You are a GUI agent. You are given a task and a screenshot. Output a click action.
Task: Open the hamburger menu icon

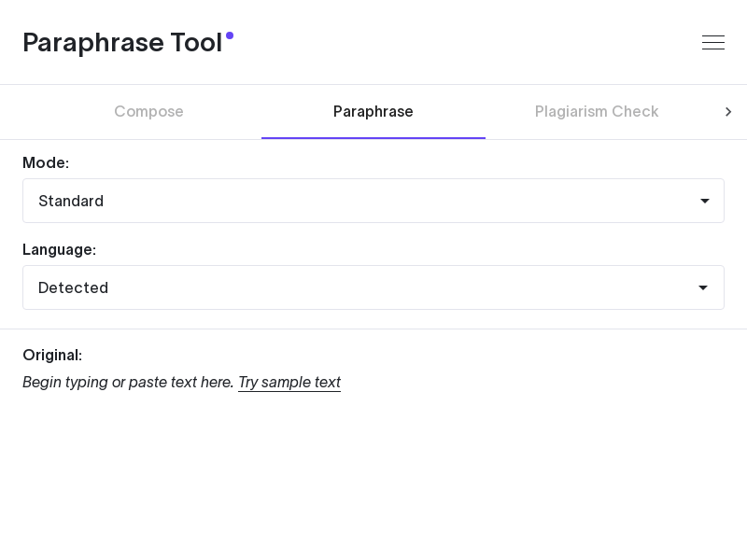713,42
